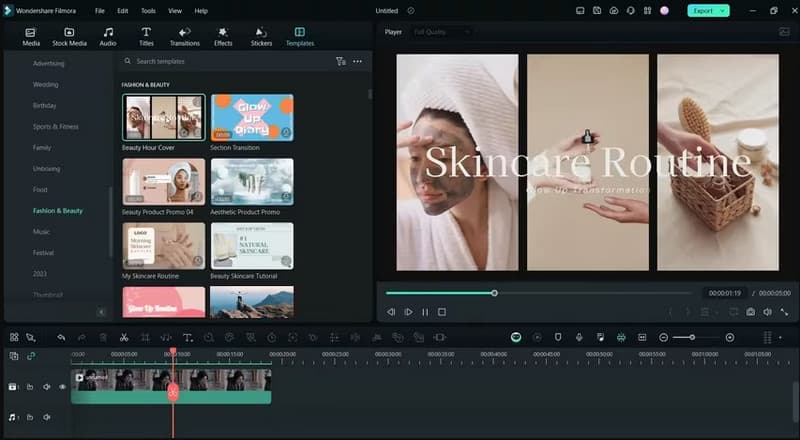Open the View menu
800x440 pixels.
[175, 11]
